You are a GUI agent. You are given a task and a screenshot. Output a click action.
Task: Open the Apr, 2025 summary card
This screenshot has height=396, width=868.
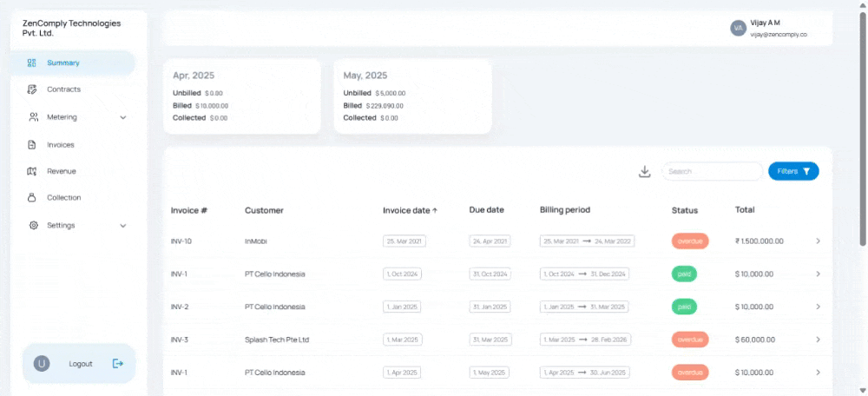[x=242, y=96]
